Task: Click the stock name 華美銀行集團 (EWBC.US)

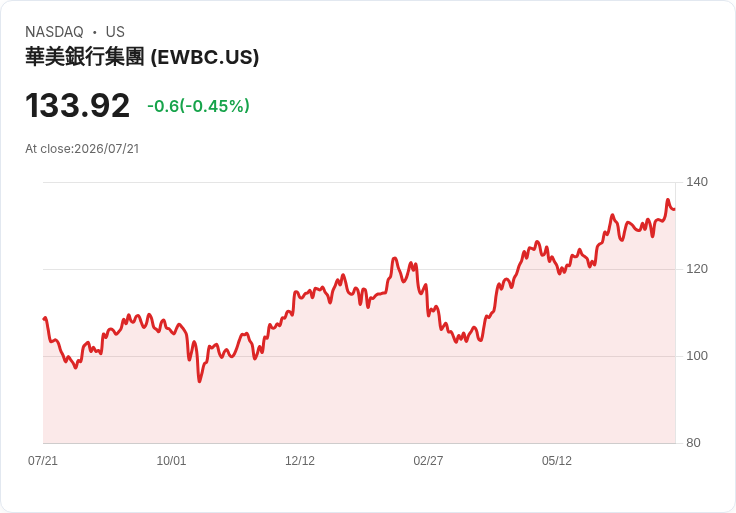Action: [x=142, y=57]
